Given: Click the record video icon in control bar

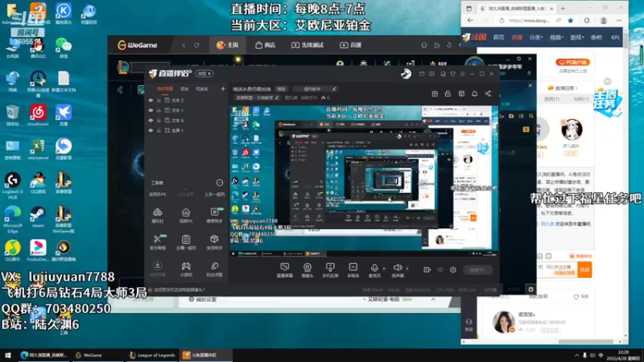Looking at the screenshot, I should (427, 270).
